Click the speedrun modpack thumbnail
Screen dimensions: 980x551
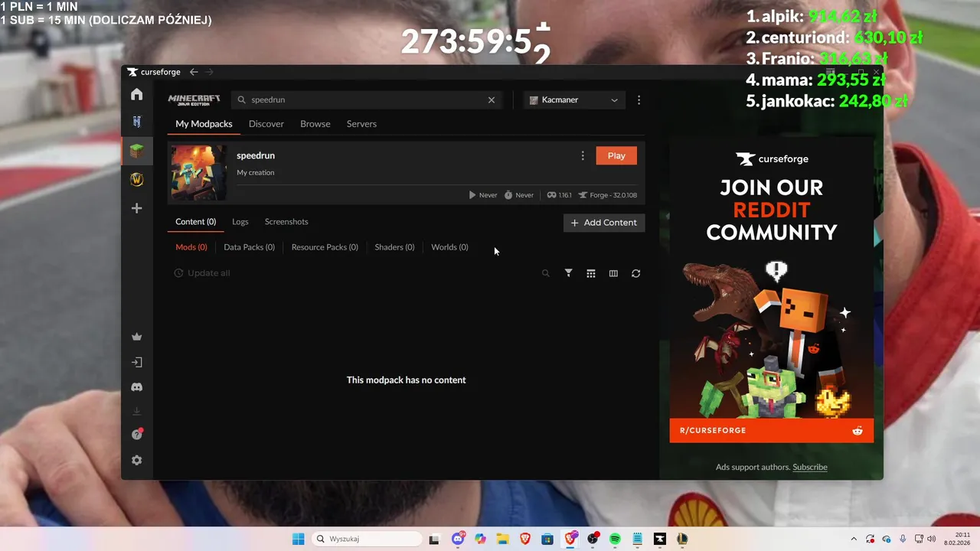pos(198,172)
